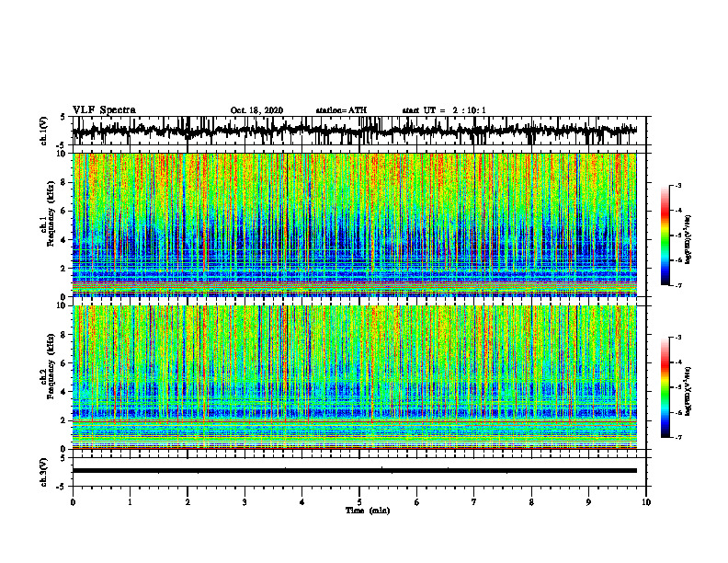Click the "6" tick on the time axis
The height and width of the screenshot is (563, 728).
coord(417,502)
